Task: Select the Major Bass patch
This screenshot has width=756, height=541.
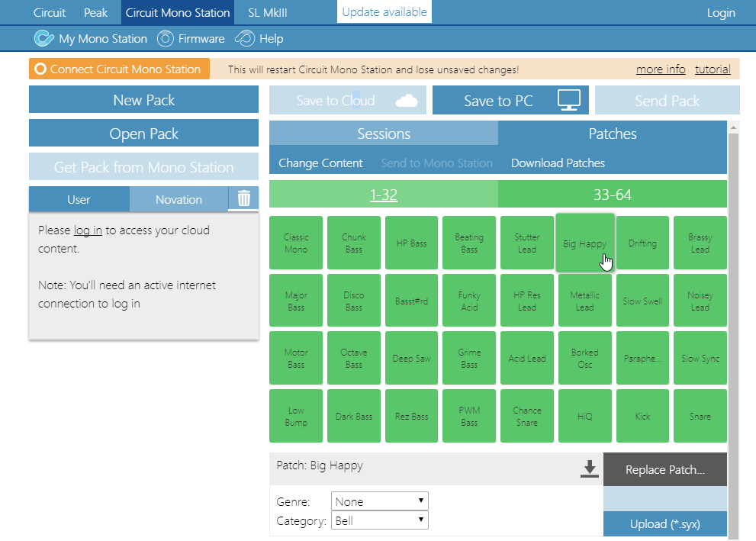Action: click(296, 301)
